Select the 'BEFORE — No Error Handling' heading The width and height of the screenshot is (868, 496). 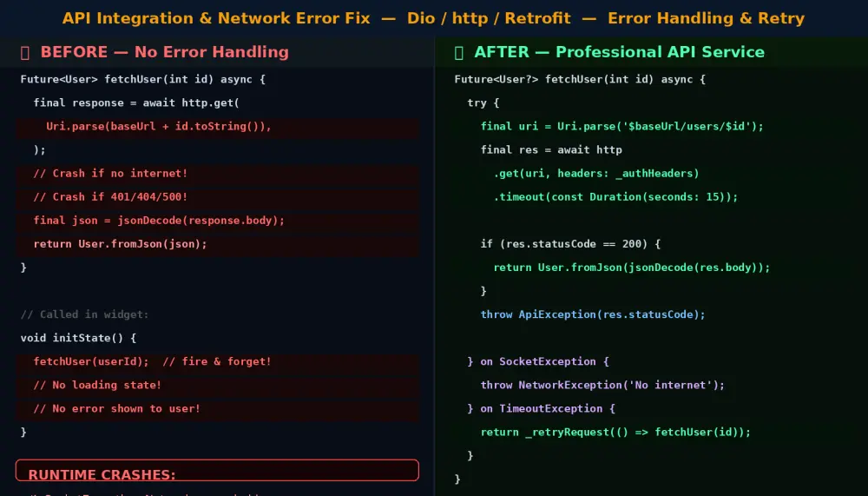pyautogui.click(x=164, y=52)
